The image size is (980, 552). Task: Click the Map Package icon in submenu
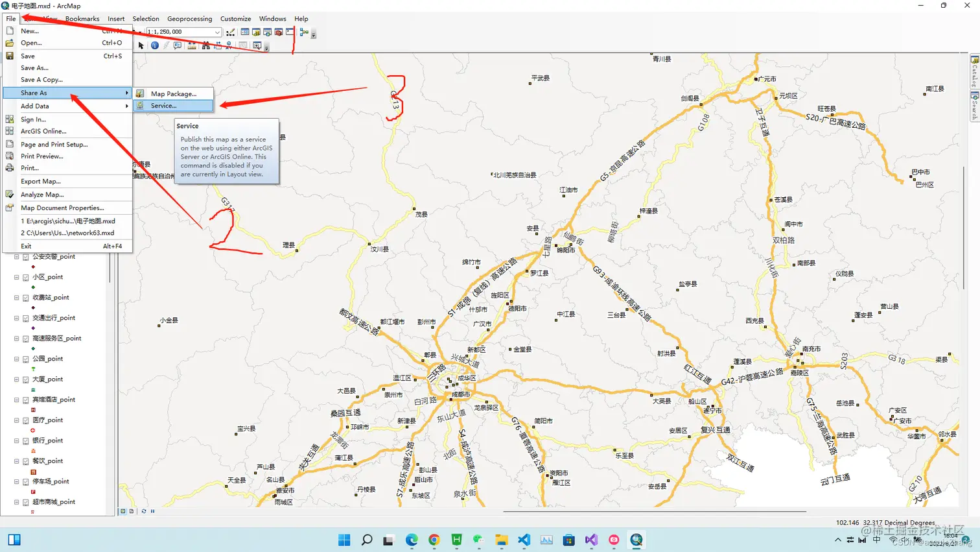coord(140,93)
